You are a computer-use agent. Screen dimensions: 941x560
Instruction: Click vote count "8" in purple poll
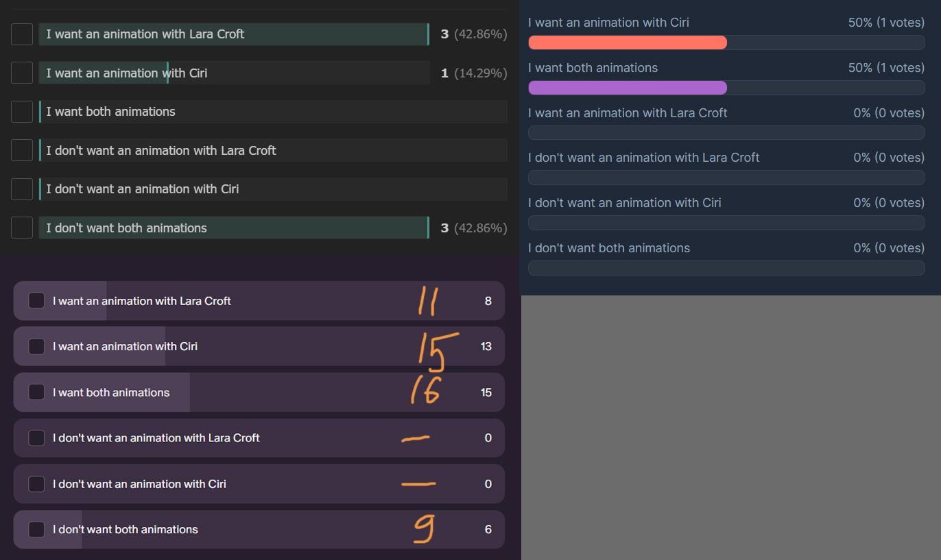coord(488,301)
